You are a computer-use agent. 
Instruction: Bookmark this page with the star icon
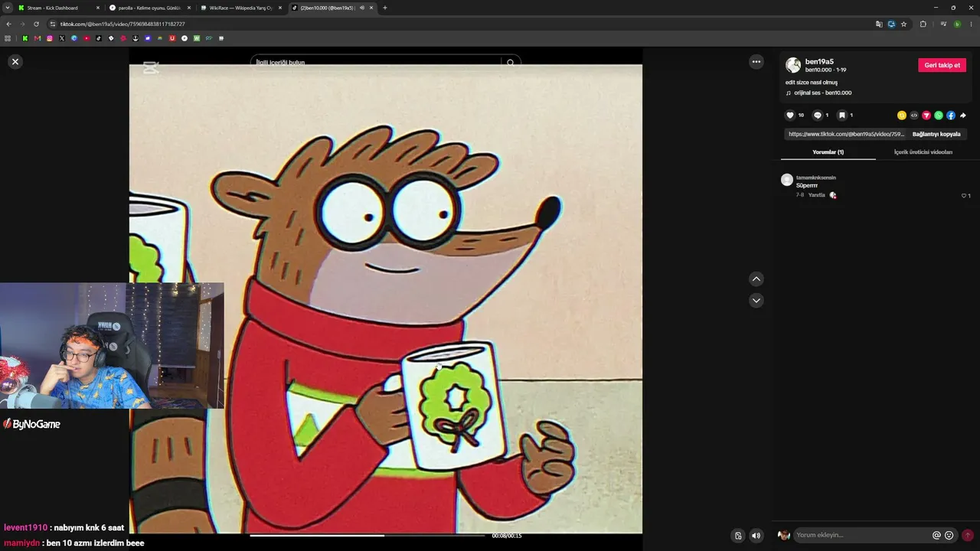(x=903, y=24)
